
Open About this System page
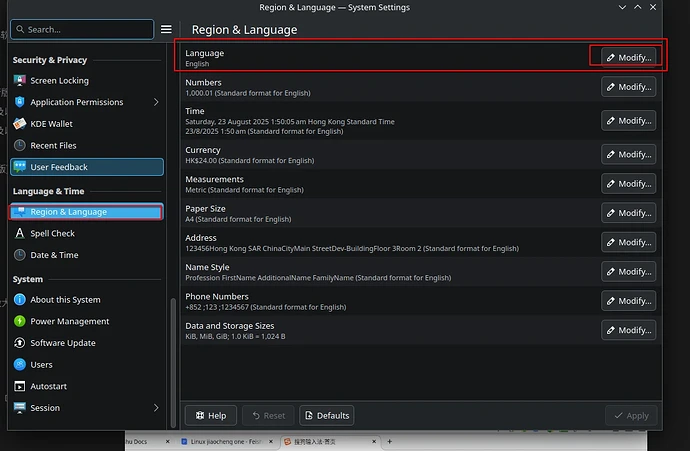(x=65, y=300)
